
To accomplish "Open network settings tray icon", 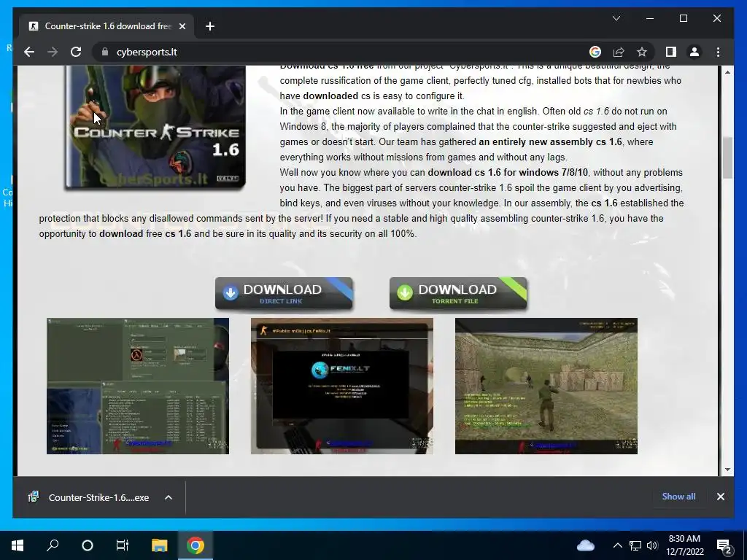I will pyautogui.click(x=635, y=545).
